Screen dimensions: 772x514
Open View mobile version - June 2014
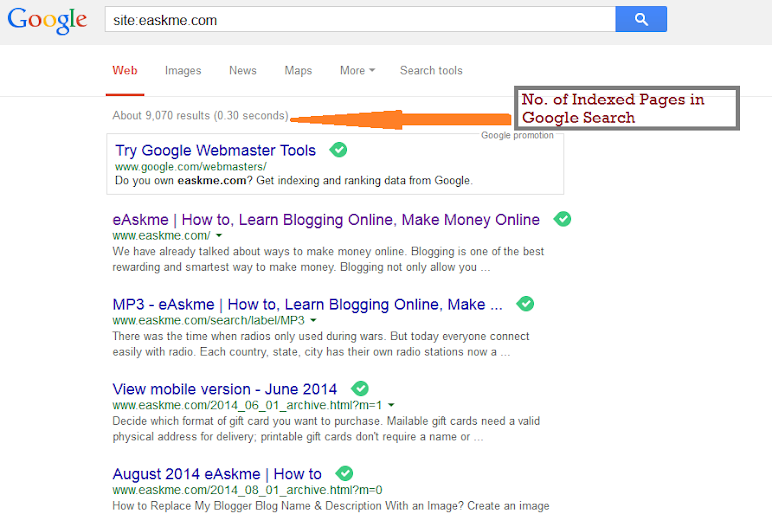point(225,389)
